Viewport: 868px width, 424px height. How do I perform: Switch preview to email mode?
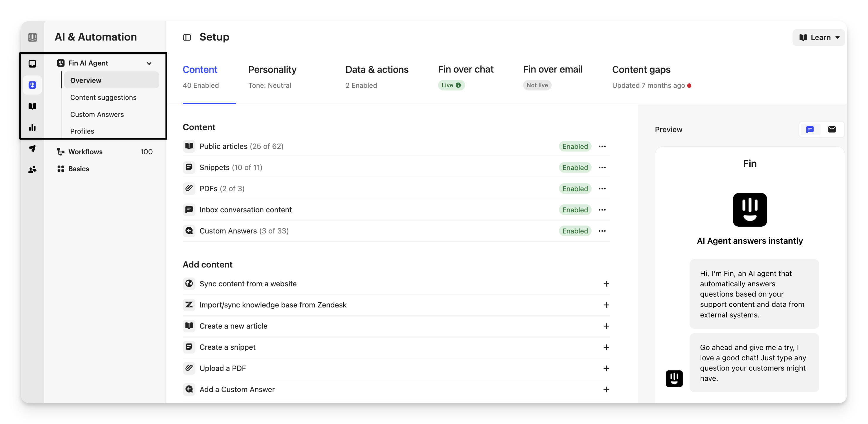[x=832, y=129]
